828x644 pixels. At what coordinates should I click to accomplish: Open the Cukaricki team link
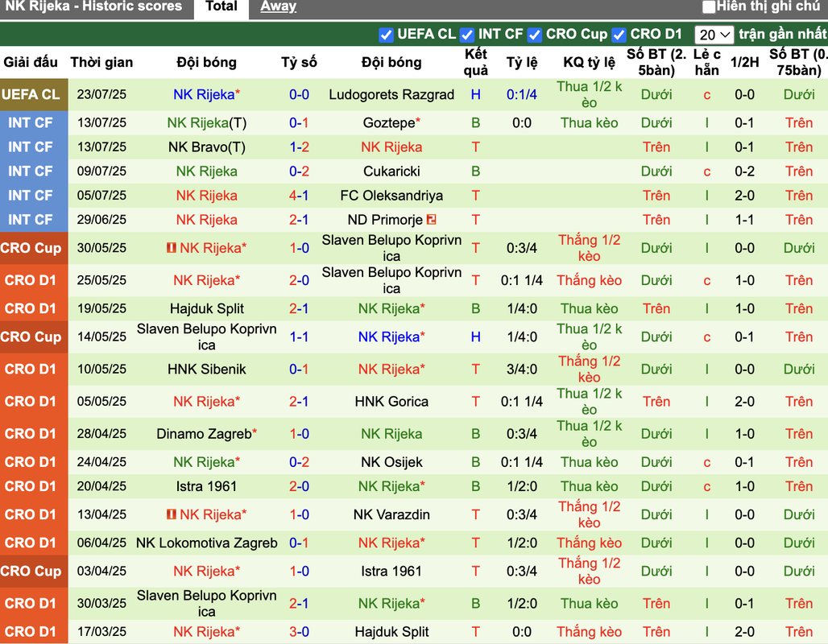391,171
